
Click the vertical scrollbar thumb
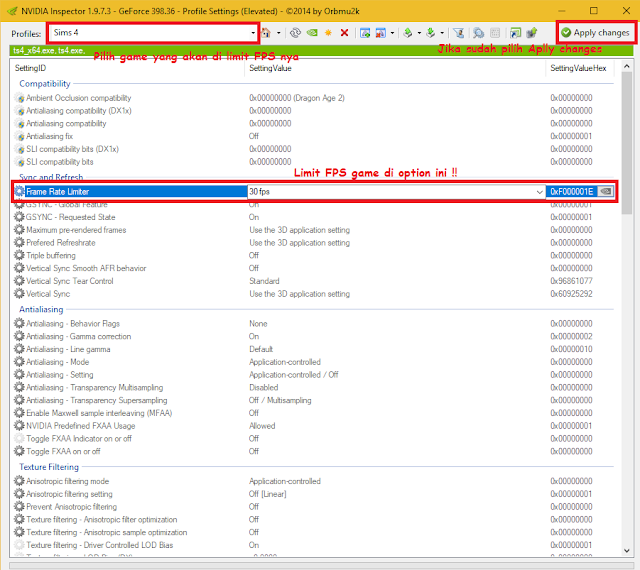click(x=627, y=143)
